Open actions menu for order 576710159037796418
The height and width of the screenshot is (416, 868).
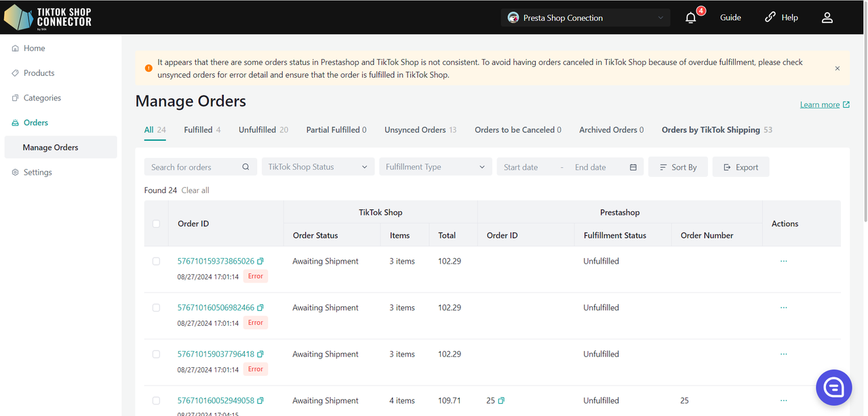pyautogui.click(x=784, y=354)
